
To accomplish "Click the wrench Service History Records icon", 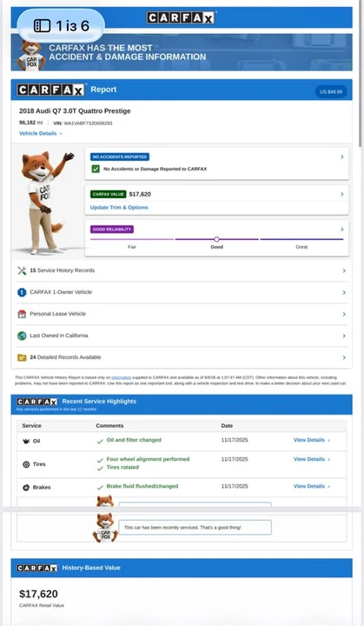I will pyautogui.click(x=22, y=270).
